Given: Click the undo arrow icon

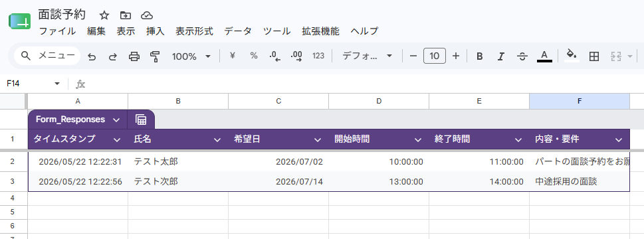Looking at the screenshot, I should 92,56.
